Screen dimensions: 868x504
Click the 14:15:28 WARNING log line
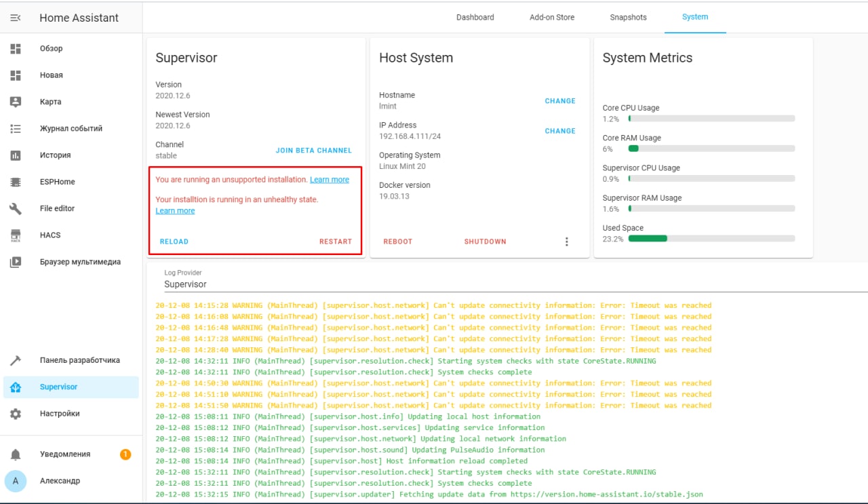pos(433,305)
